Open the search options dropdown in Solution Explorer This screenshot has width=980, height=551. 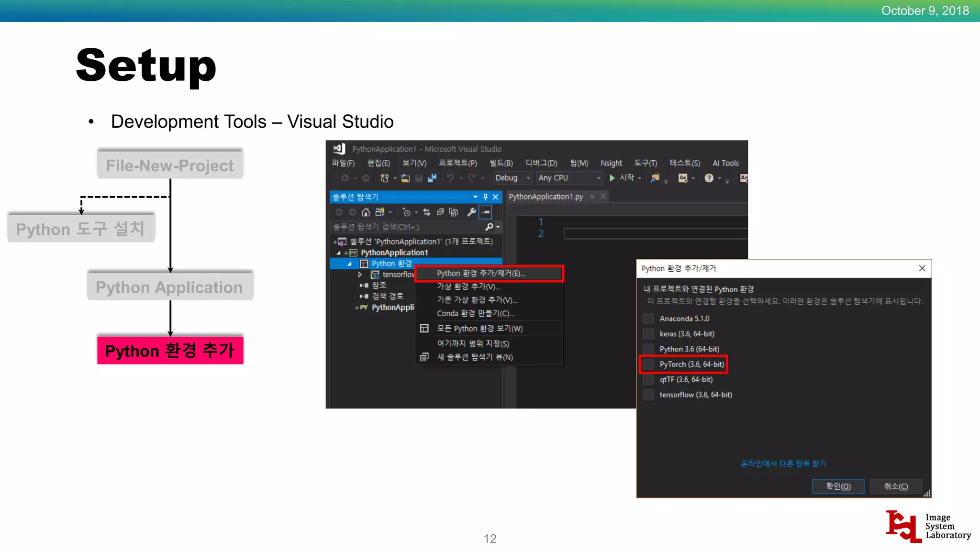(498, 227)
